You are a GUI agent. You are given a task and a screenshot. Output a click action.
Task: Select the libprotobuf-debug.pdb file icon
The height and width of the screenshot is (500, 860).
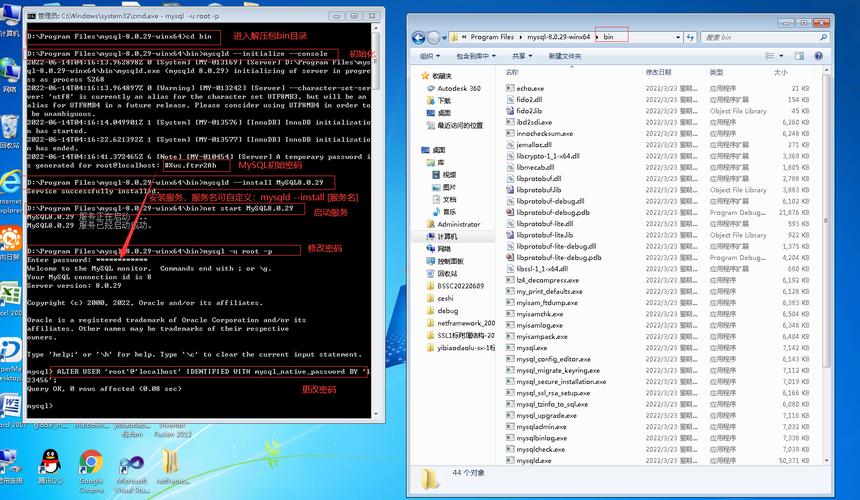pos(510,212)
